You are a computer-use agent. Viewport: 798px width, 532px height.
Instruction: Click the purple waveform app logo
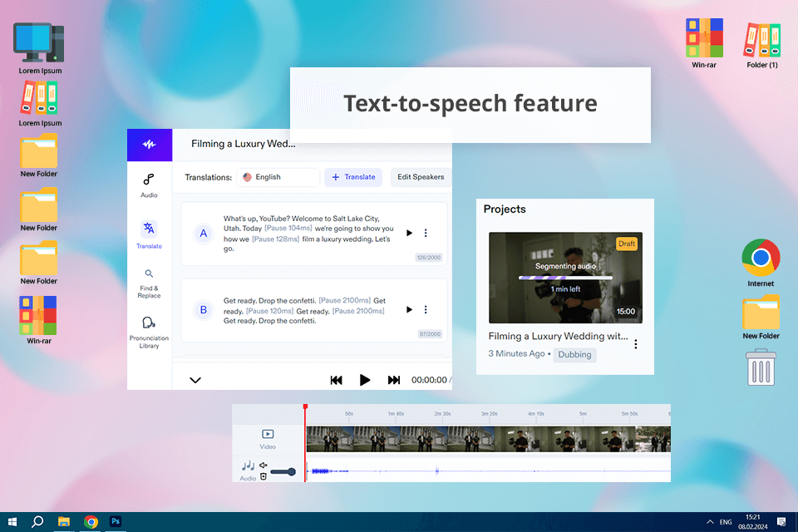[149, 145]
